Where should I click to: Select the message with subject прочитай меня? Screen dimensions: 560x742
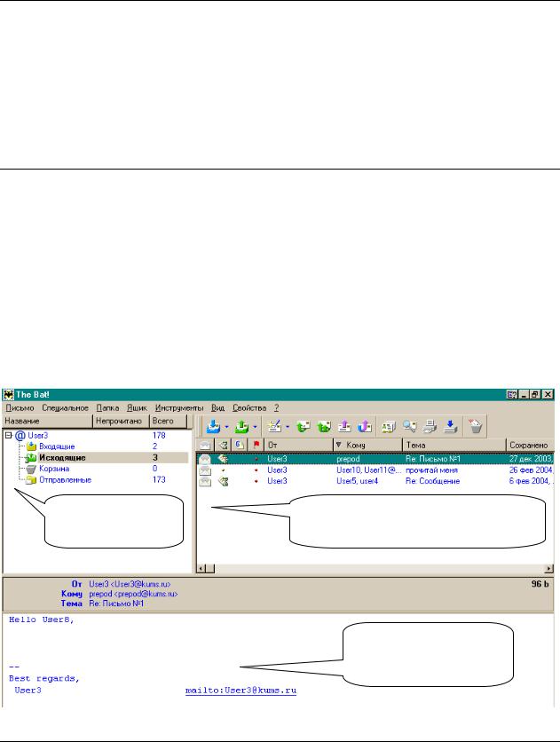[x=375, y=470]
